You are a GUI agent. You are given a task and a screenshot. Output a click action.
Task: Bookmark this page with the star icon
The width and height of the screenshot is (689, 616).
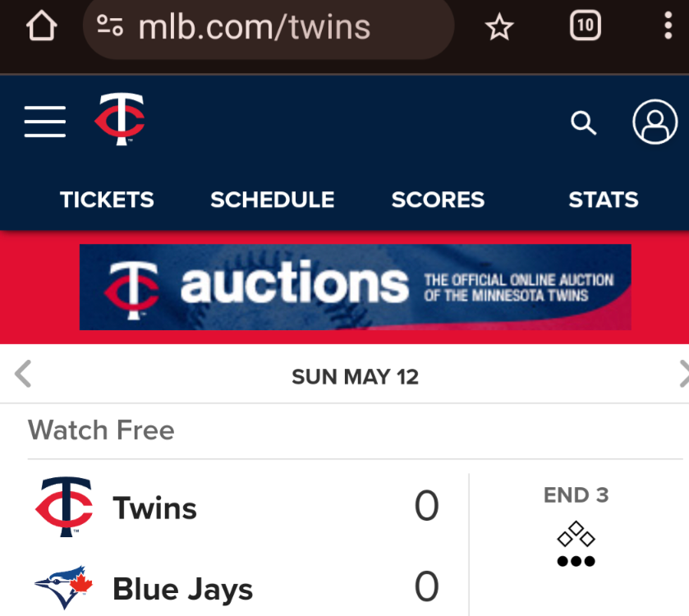(x=498, y=27)
